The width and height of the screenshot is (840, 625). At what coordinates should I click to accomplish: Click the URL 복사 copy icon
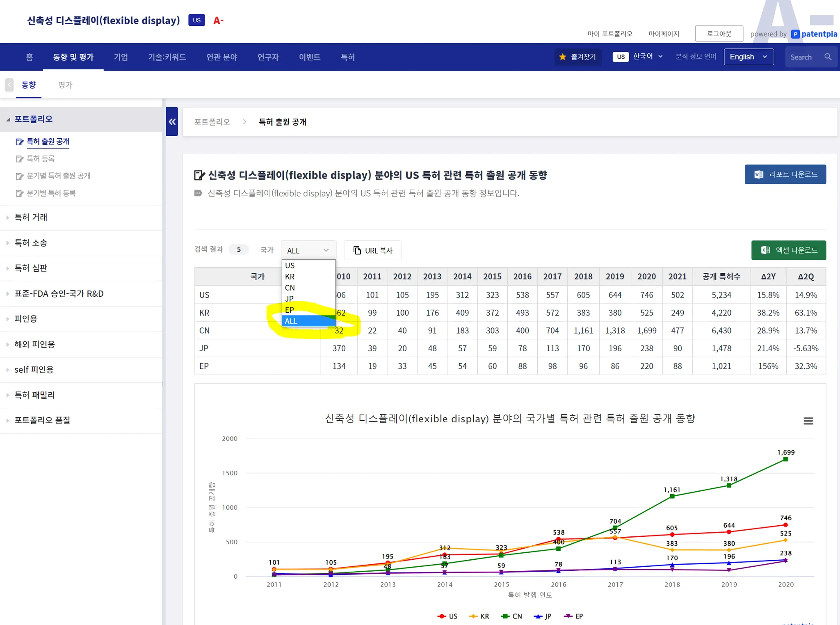pyautogui.click(x=357, y=250)
